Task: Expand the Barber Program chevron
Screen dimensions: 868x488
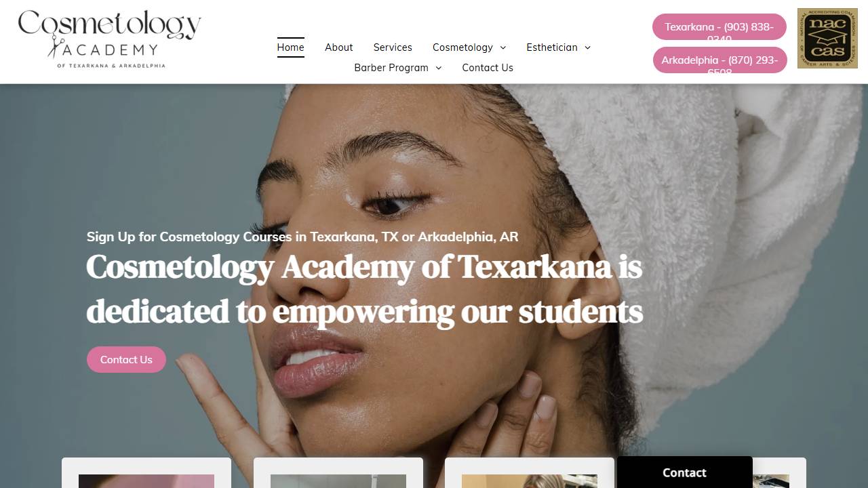Action: click(x=438, y=68)
